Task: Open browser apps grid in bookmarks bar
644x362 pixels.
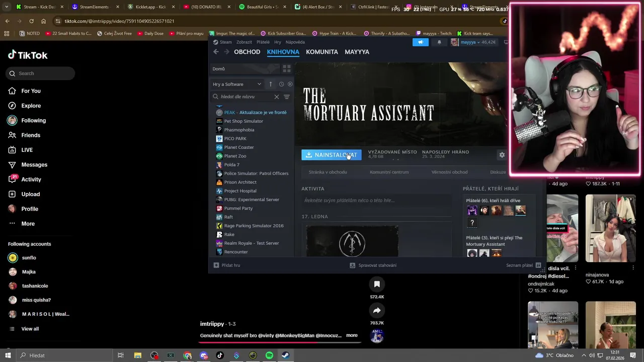Action: [x=7, y=33]
